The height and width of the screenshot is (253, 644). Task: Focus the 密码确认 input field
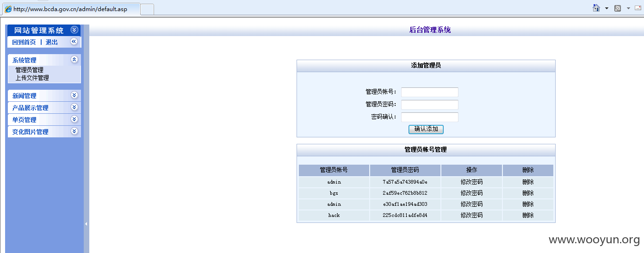point(430,117)
